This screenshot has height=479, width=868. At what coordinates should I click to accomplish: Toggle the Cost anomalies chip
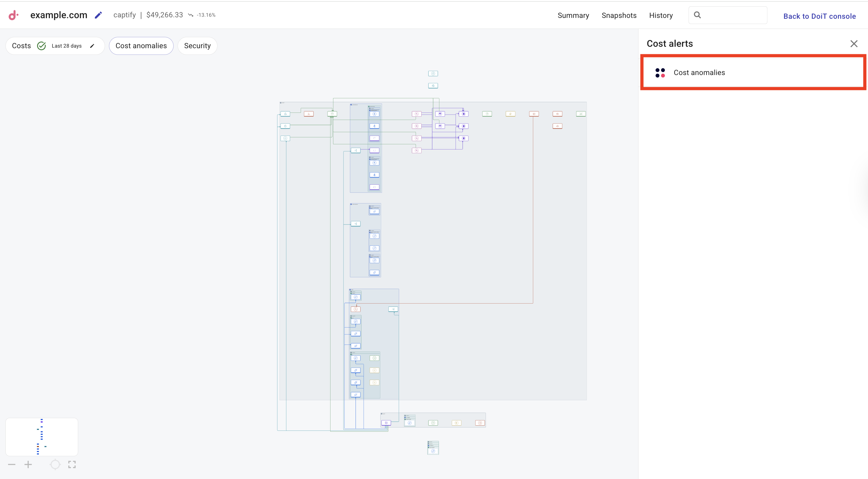coord(141,46)
